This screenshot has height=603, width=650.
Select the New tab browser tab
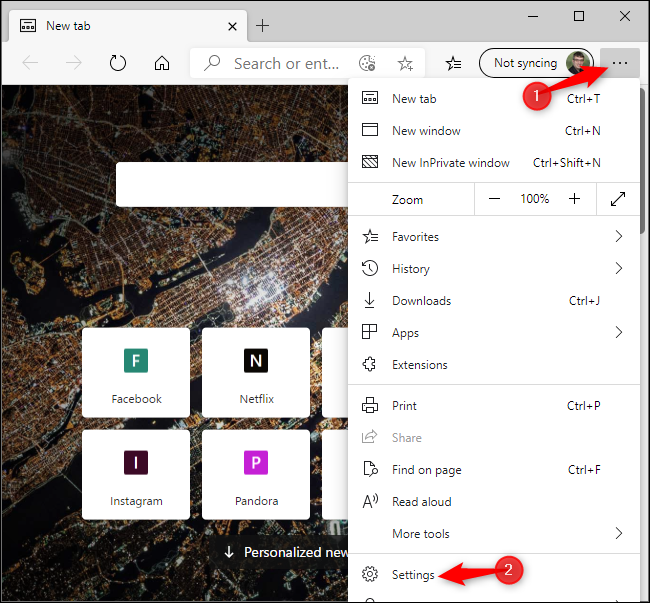128,26
